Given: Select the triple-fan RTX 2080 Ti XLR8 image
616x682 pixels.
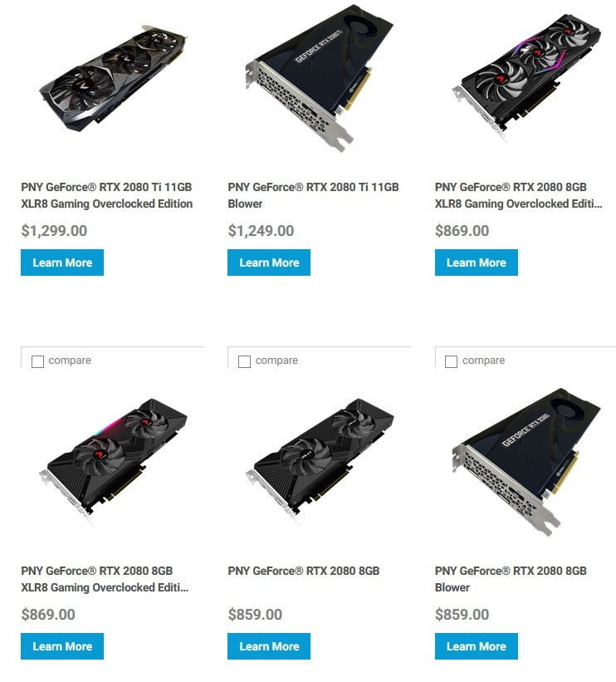Looking at the screenshot, I should (114, 79).
